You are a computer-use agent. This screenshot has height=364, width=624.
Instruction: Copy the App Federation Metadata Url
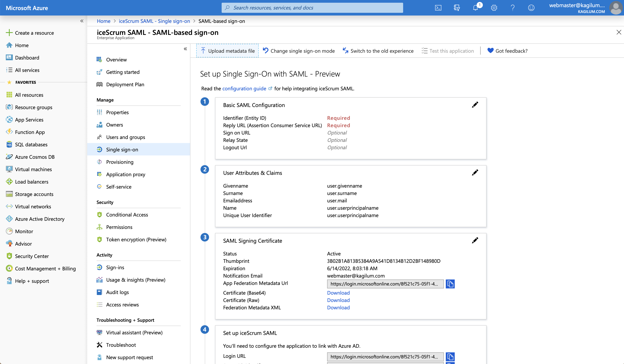click(450, 284)
